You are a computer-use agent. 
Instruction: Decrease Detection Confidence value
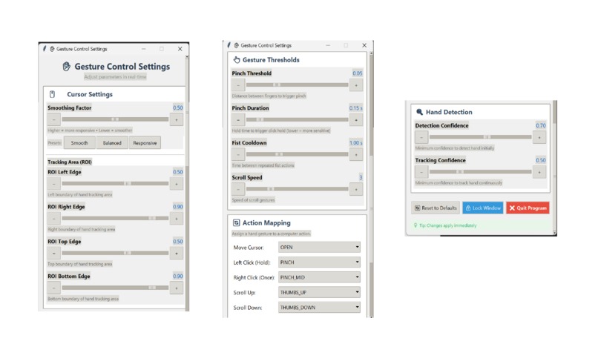click(421, 138)
